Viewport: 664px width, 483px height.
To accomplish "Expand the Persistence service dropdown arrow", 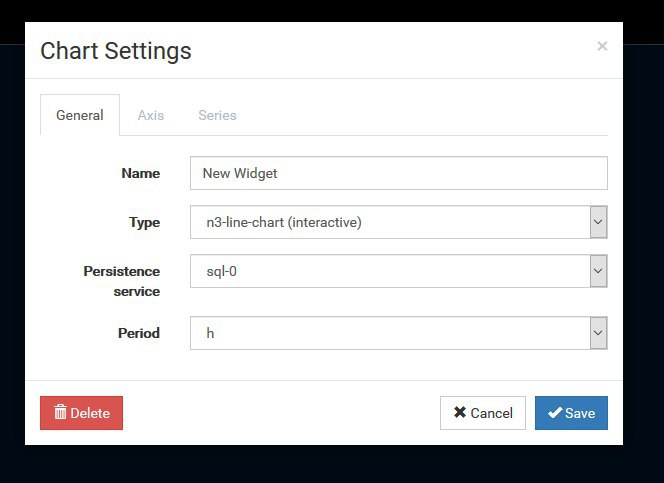I will click(598, 271).
